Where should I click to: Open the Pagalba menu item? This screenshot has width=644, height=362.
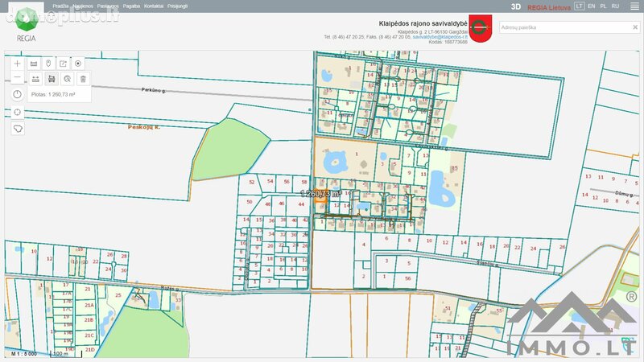(x=131, y=6)
